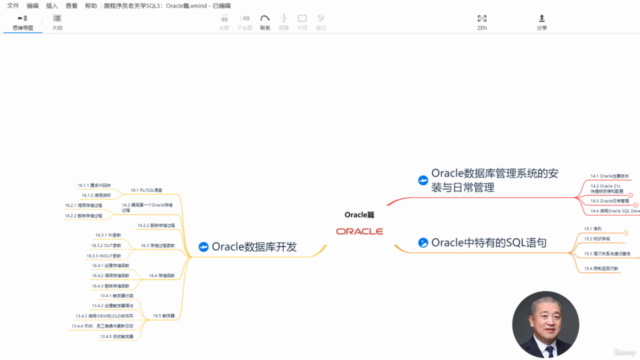
Task: Expand collapsed children of topic 15.1
Action: click(x=625, y=233)
